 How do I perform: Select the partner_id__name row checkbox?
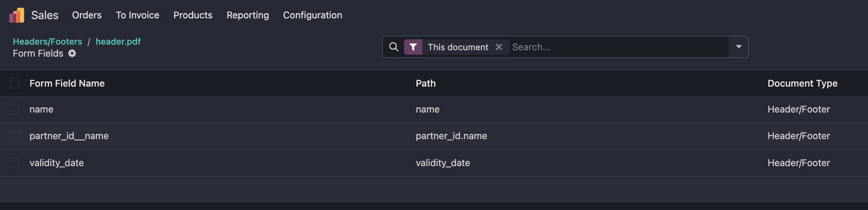coord(15,136)
